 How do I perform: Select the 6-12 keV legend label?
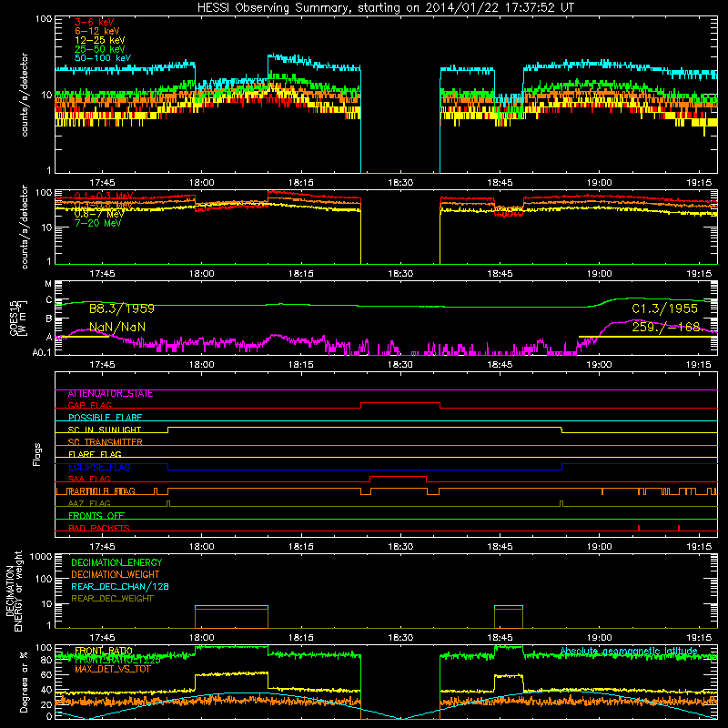97,31
